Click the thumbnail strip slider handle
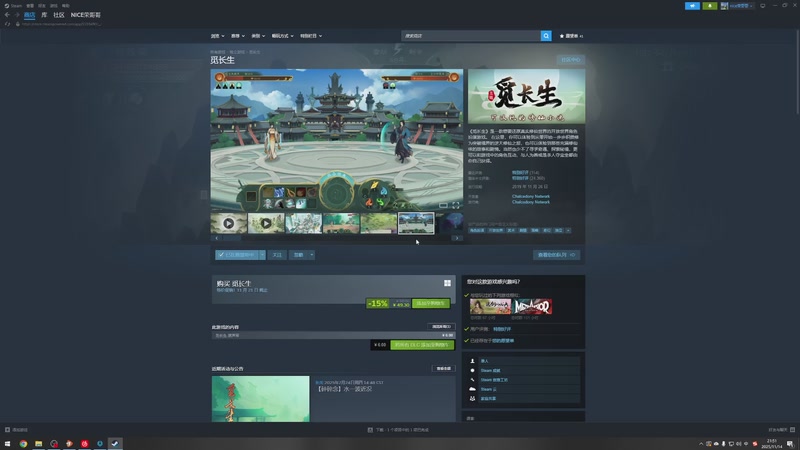 [232, 238]
